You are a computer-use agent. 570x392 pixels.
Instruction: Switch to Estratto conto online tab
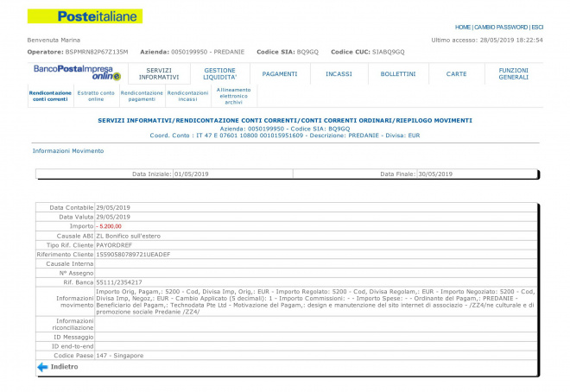tap(95, 96)
